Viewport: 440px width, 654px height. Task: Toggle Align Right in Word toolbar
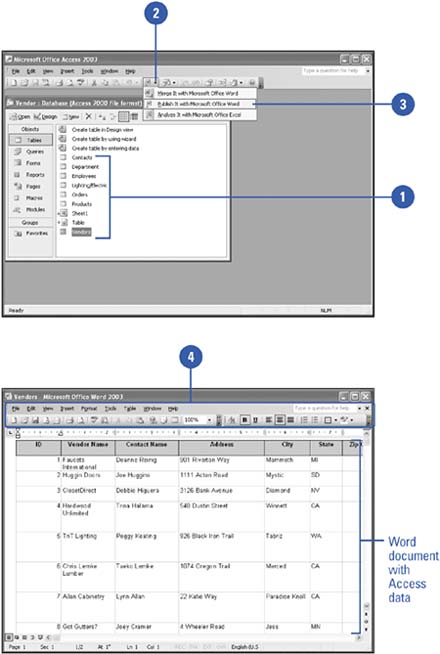[x=291, y=420]
